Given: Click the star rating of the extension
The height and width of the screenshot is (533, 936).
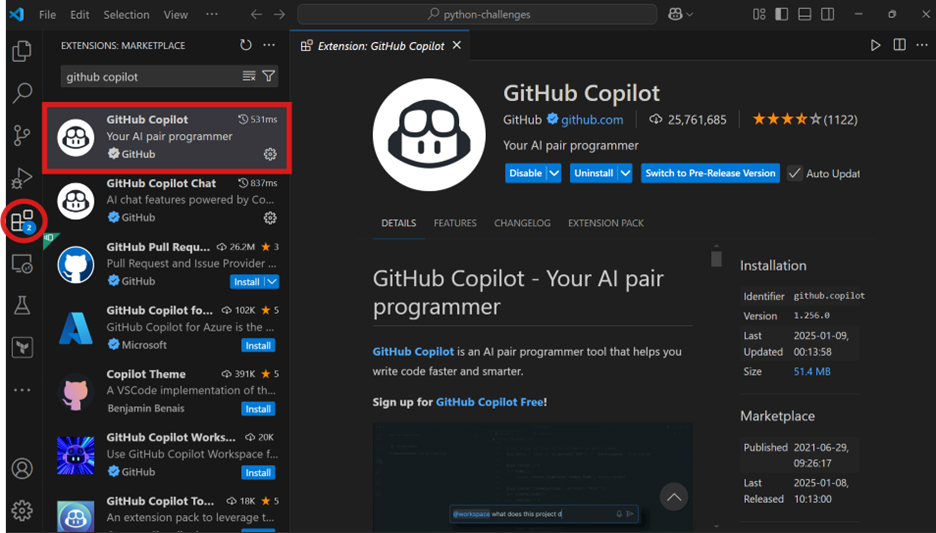Looking at the screenshot, I should (787, 119).
